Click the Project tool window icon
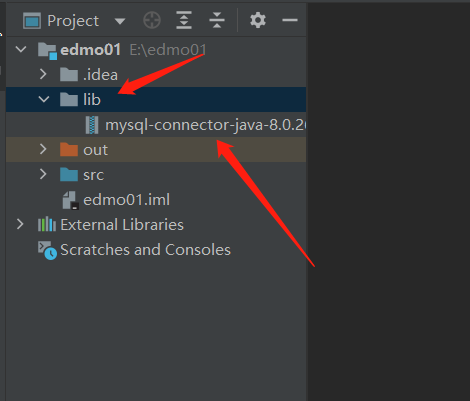The width and height of the screenshot is (470, 401). (x=32, y=21)
